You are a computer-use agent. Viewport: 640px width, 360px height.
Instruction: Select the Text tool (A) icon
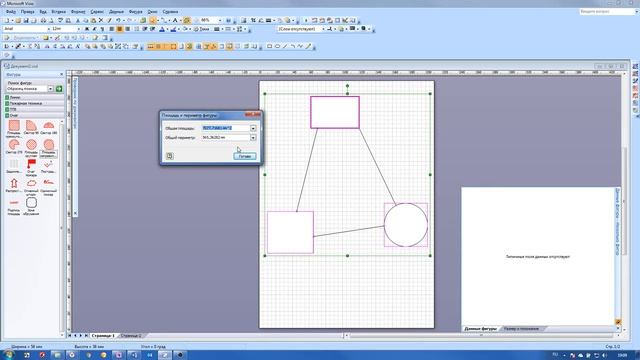point(175,20)
